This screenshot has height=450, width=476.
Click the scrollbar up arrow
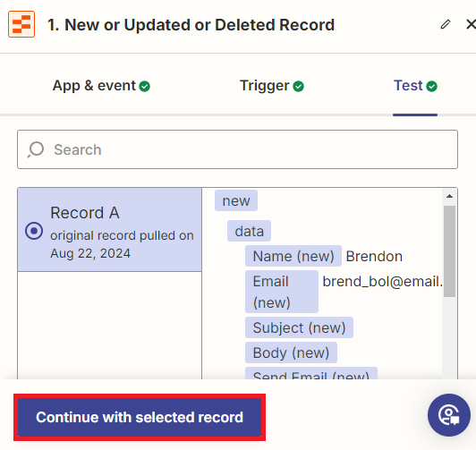coord(449,196)
